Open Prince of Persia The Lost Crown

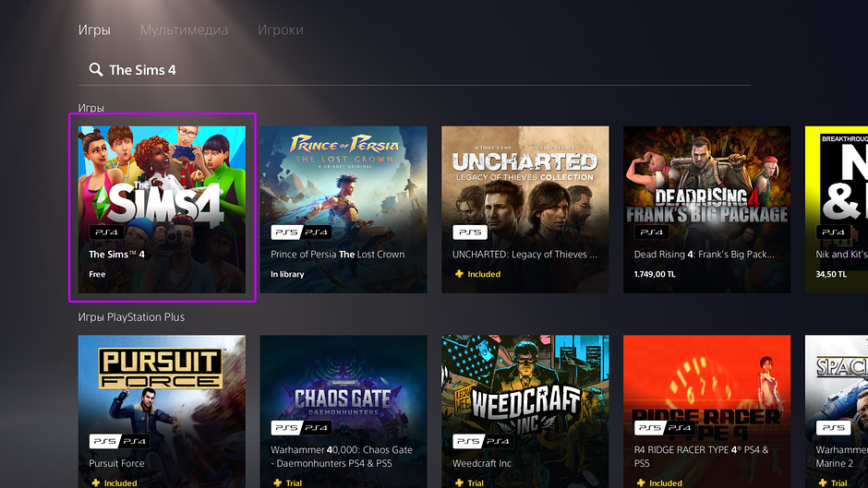click(x=344, y=209)
